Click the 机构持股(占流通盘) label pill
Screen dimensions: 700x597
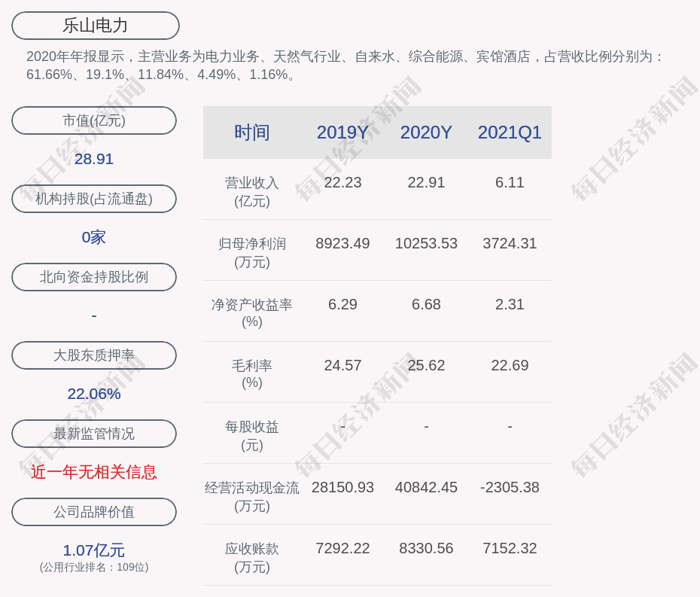[94, 199]
